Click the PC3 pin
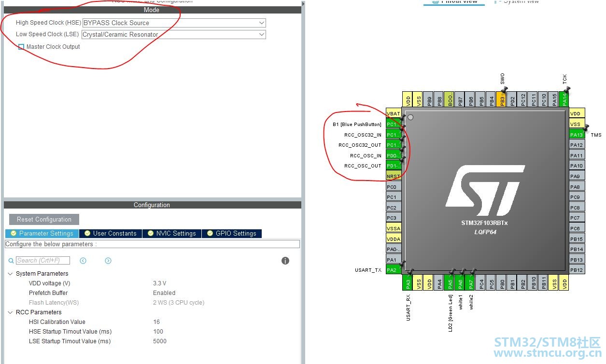Viewport: 606px width, 364px height. (394, 218)
